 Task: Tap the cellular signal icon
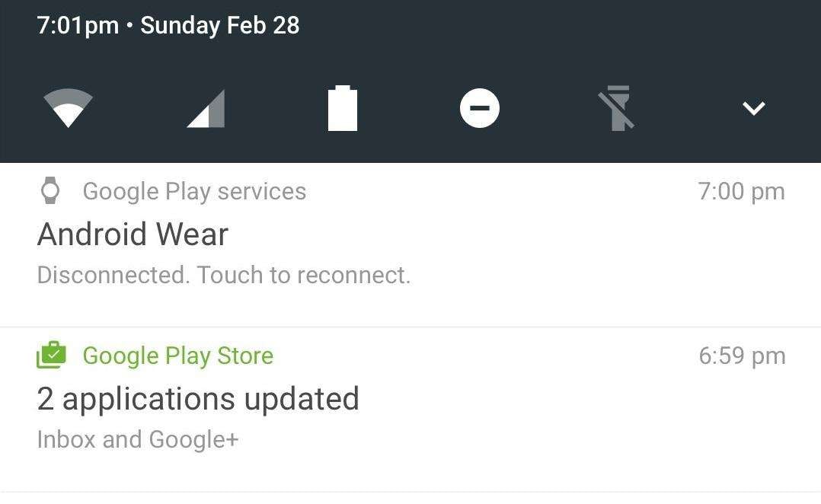pyautogui.click(x=206, y=108)
